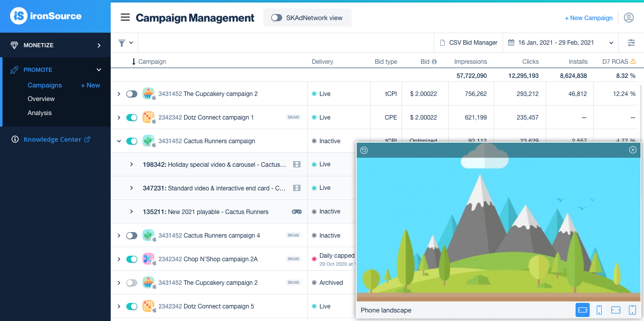
Task: Click the sort arrow beside Campaign header
Action: pyautogui.click(x=134, y=62)
